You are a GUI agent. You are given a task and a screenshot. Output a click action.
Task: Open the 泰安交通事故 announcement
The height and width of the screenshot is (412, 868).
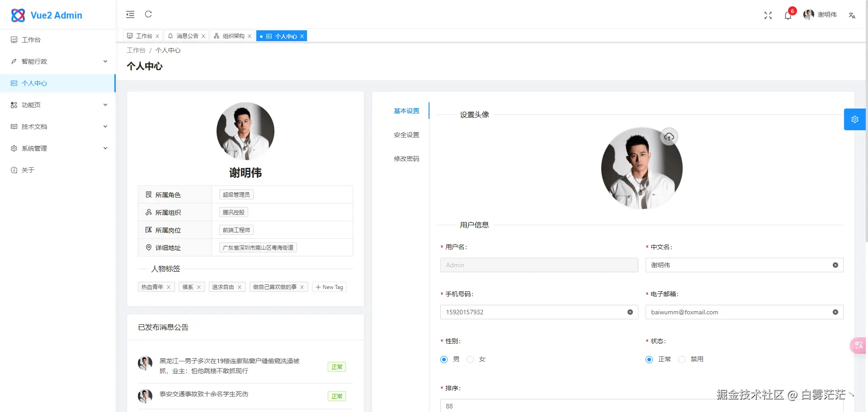pos(204,394)
